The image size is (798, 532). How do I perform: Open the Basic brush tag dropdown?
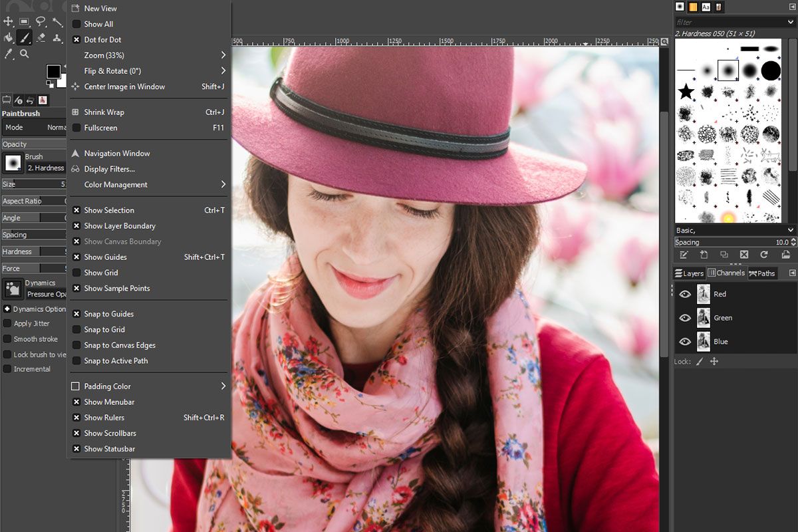click(791, 230)
